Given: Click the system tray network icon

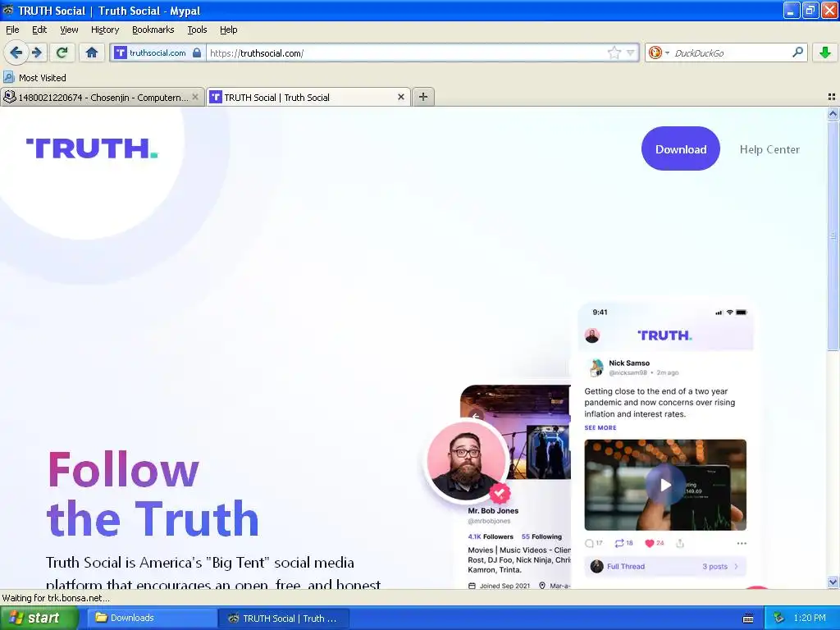Looking at the screenshot, I should (778, 618).
